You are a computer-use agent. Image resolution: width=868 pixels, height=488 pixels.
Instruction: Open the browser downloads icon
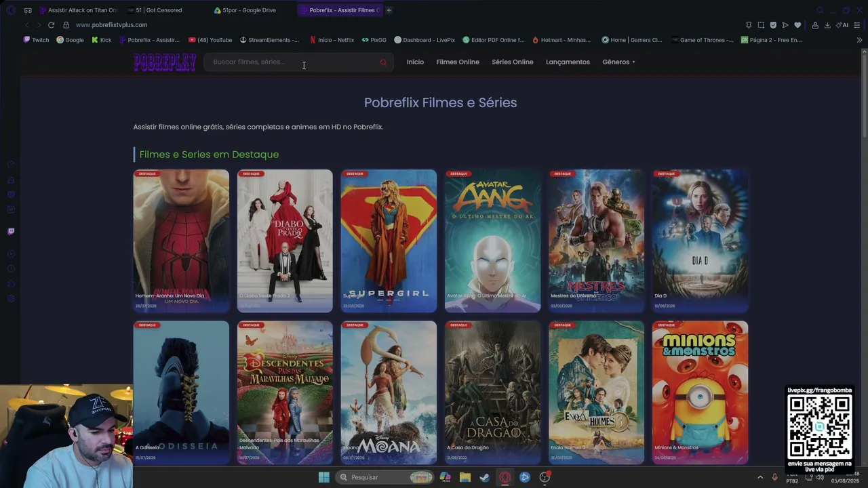click(827, 25)
